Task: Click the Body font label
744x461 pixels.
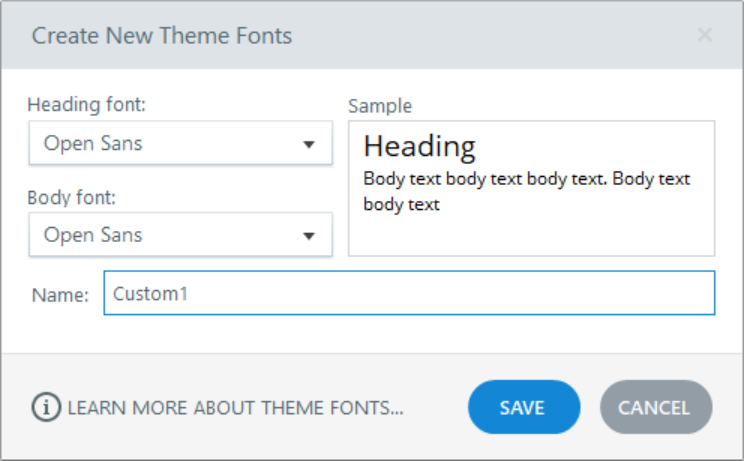Action: click(72, 197)
